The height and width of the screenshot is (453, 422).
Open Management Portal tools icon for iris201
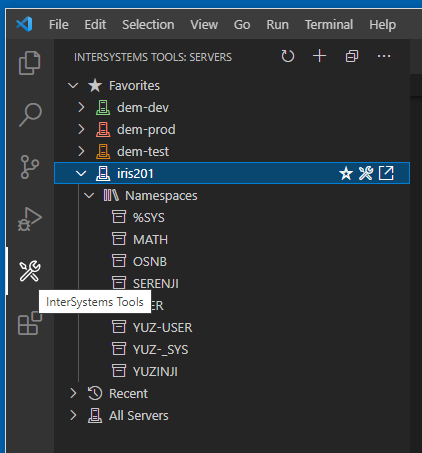point(366,173)
